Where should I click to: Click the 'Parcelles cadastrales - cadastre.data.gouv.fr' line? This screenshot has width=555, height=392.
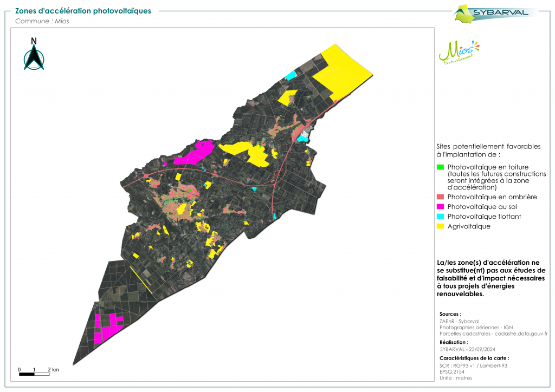point(493,334)
